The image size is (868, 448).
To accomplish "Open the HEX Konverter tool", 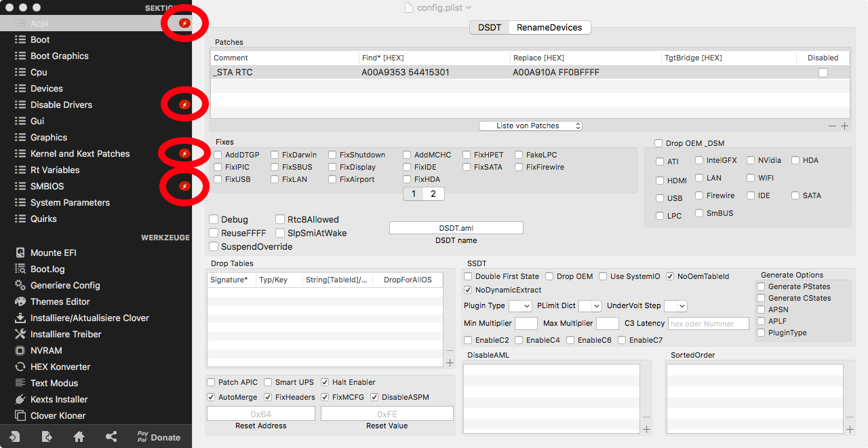I will [x=60, y=367].
